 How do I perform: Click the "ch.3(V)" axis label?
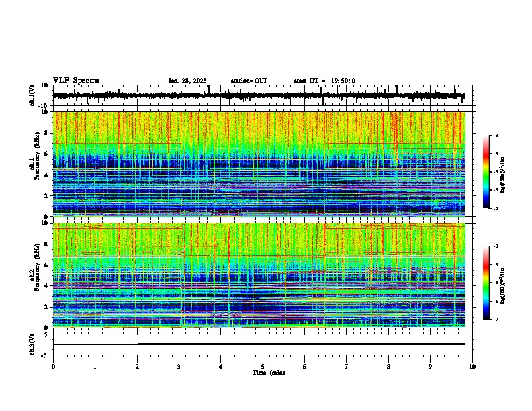click(x=32, y=345)
